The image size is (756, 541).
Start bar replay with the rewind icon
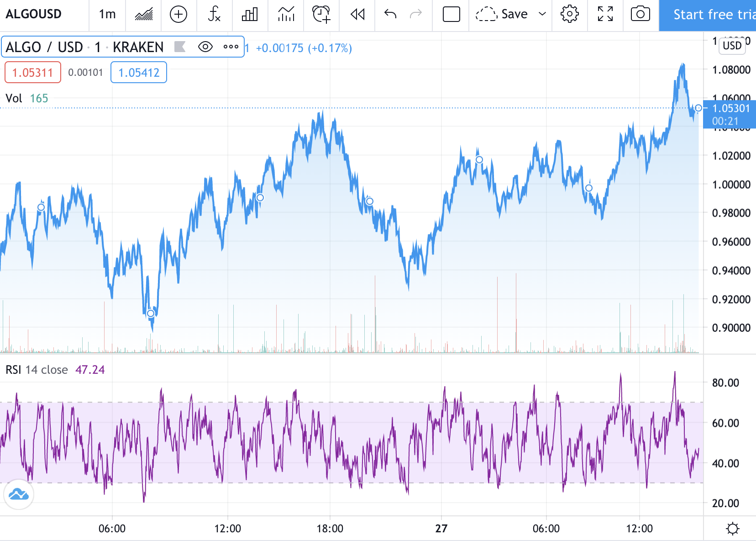(357, 14)
